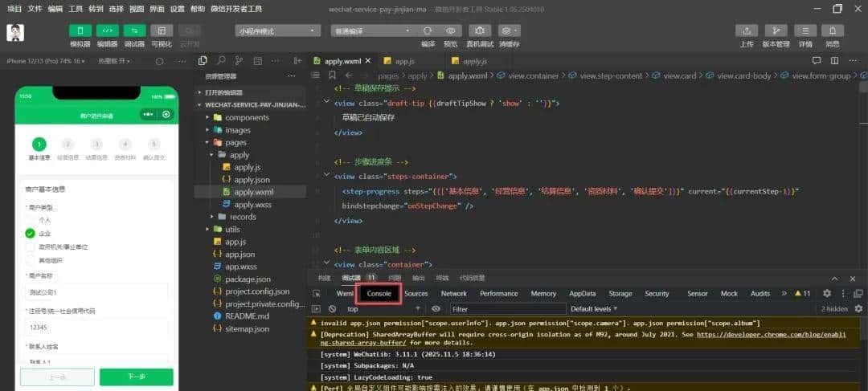The width and height of the screenshot is (868, 391).
Task: Open apply.wxss in the file tree
Action: [x=251, y=205]
